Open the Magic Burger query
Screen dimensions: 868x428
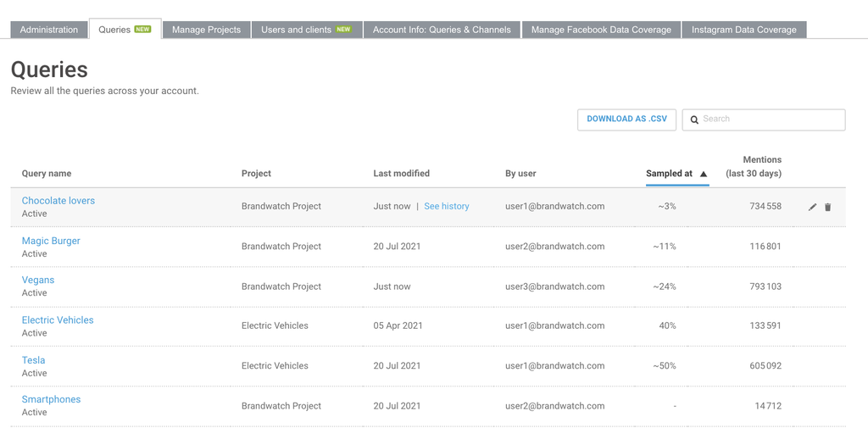click(x=51, y=241)
